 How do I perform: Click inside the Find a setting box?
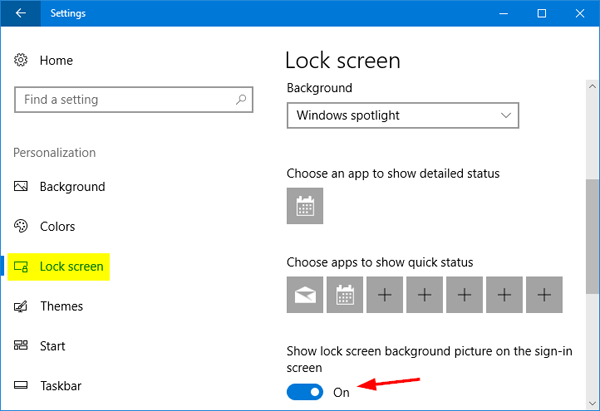click(120, 100)
